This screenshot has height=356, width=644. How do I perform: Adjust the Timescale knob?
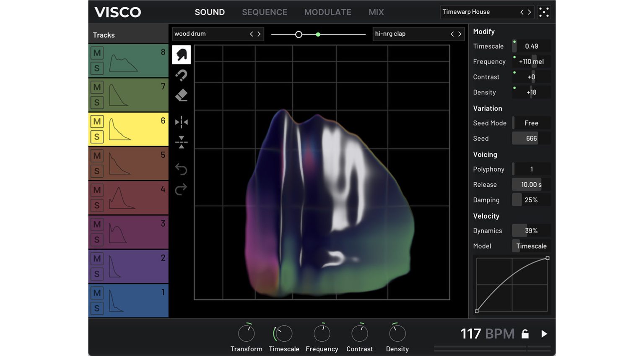284,332
